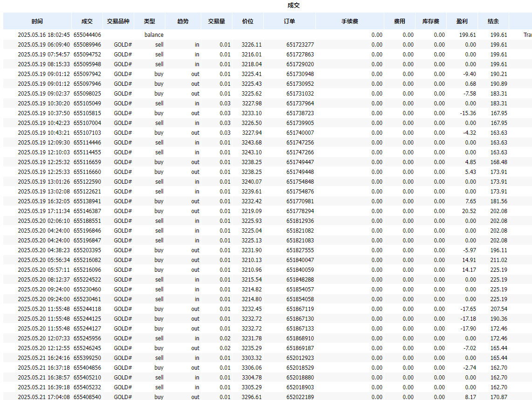Screen dimensions: 532x400
Task: Click price 3227.98
Action: pos(252,103)
